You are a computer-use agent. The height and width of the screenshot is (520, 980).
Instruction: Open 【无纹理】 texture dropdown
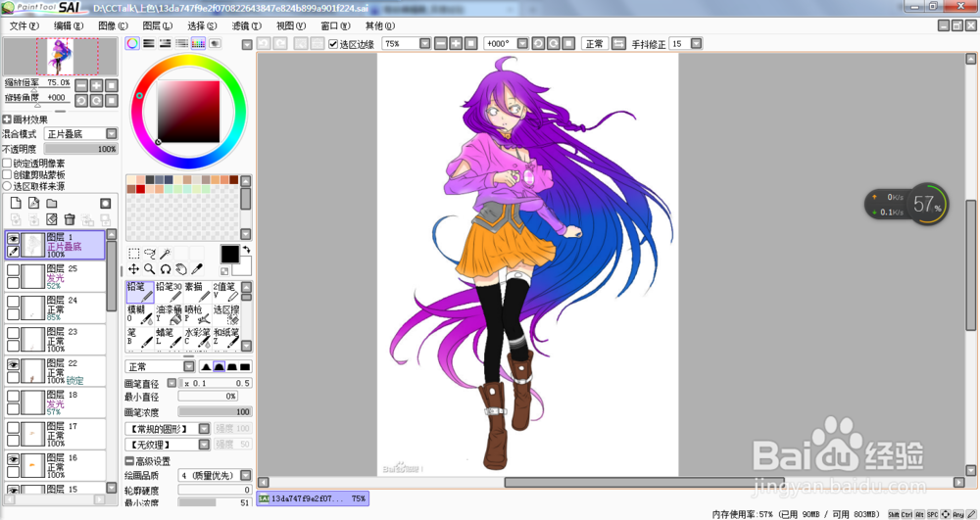[204, 444]
